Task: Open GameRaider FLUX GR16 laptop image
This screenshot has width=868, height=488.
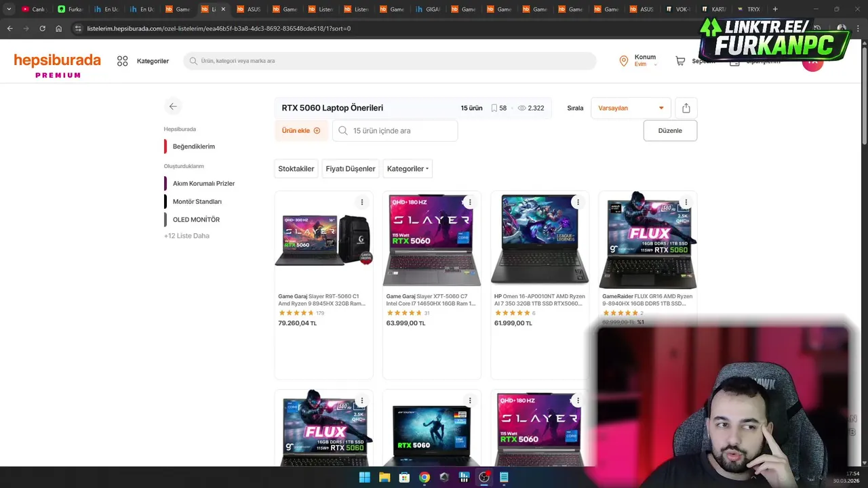Action: (648, 239)
